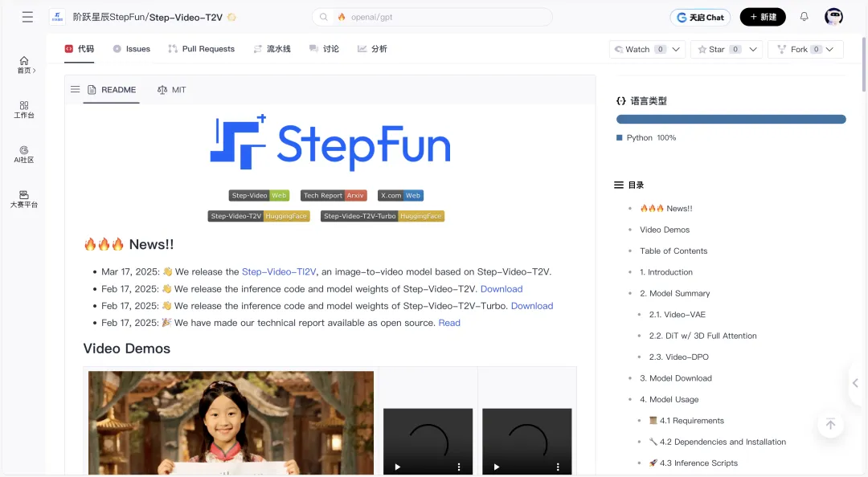Image resolution: width=868 pixels, height=477 pixels.
Task: Click the Step-Video Web badge
Action: point(259,195)
